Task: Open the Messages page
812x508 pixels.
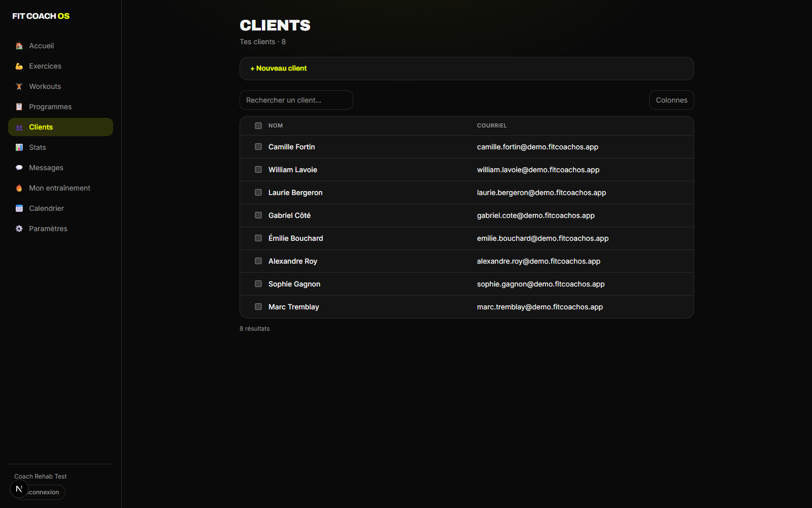Action: (x=60, y=168)
